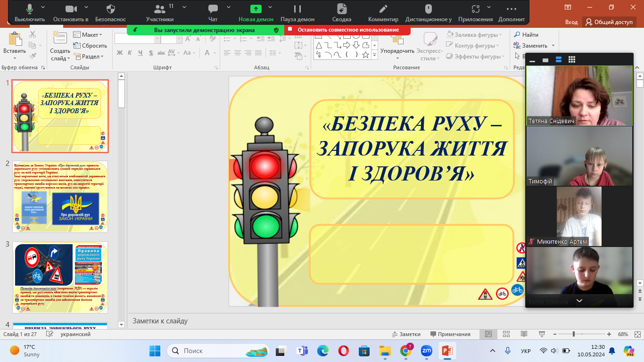
Task: Select the right arrow shape in gallery
Action: pyautogui.click(x=347, y=45)
